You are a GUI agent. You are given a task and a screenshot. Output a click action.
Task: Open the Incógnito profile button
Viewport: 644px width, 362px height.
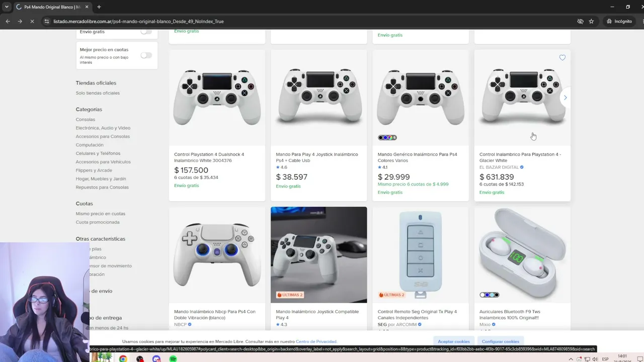pyautogui.click(x=619, y=21)
